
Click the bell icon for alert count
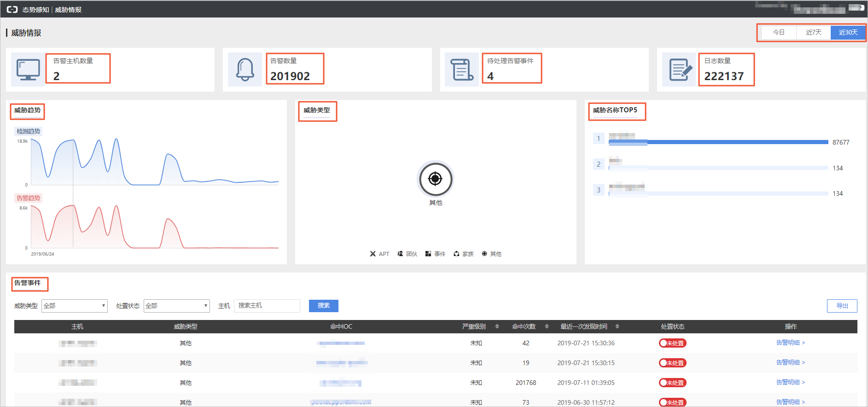coord(245,70)
